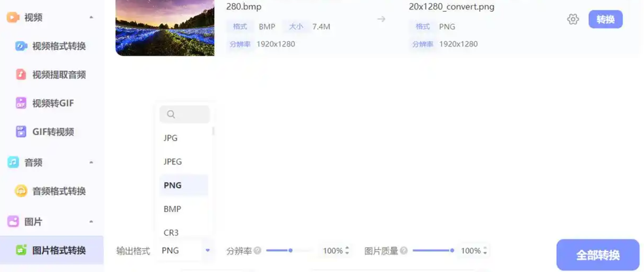
Task: Click the GIF to video icon
Action: [x=21, y=132]
